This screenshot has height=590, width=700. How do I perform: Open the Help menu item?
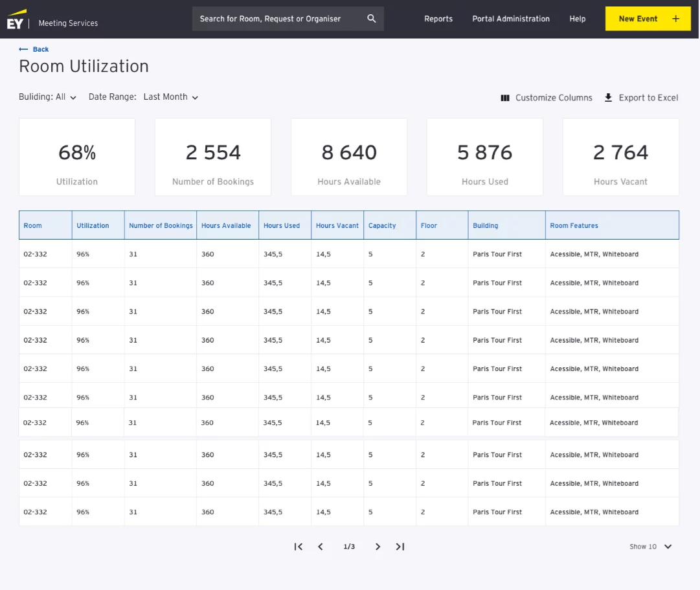[x=577, y=19]
